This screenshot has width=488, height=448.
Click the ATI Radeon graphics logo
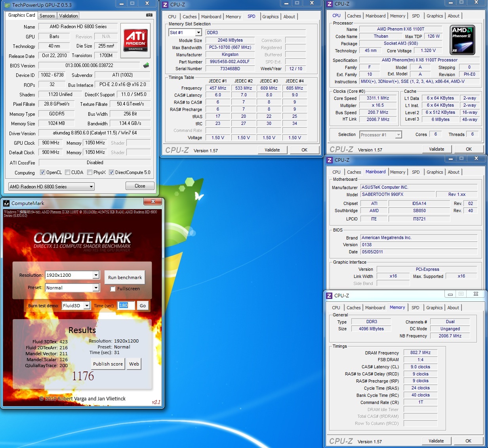(x=135, y=40)
